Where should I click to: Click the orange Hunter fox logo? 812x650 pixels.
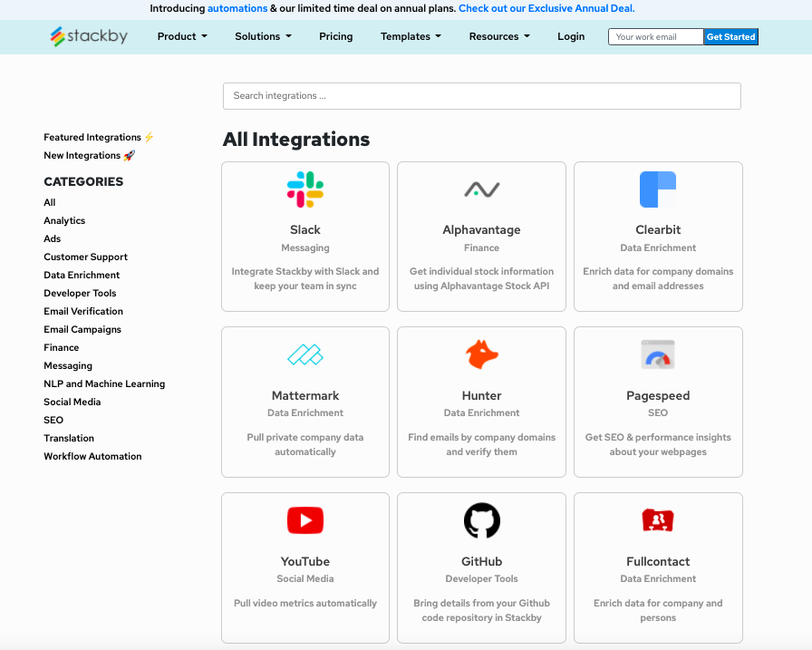[x=481, y=354]
